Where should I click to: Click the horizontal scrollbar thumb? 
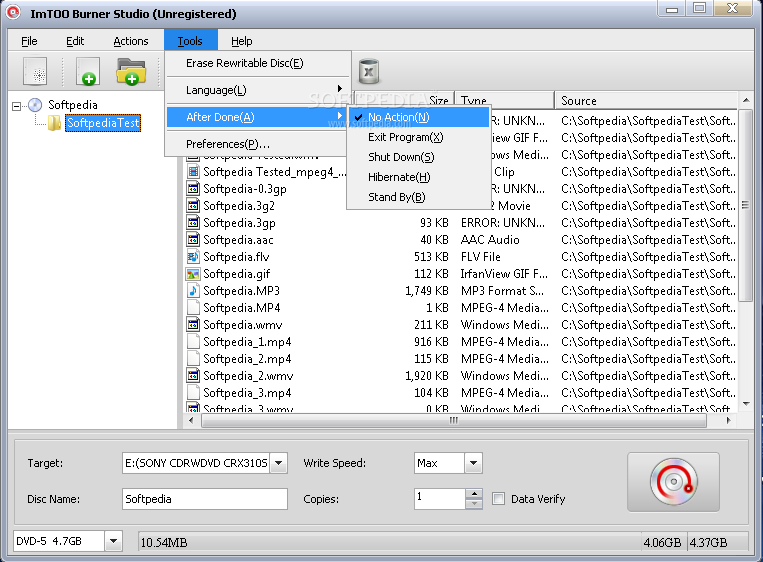point(454,420)
